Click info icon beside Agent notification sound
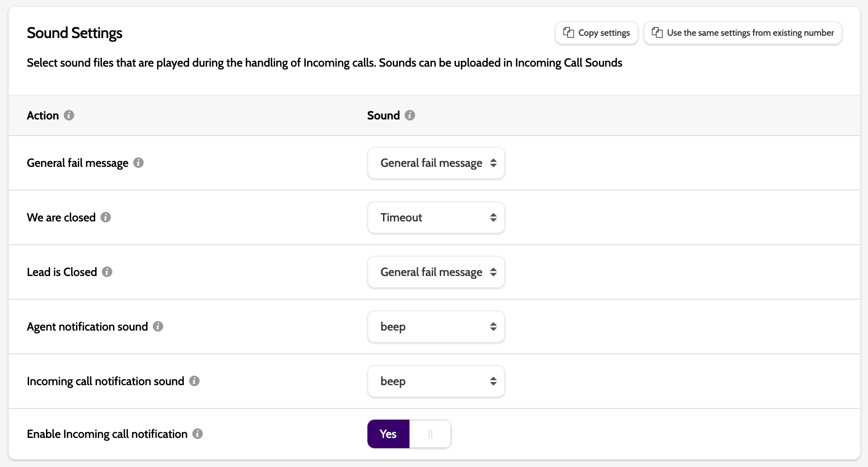868x467 pixels. tap(158, 327)
